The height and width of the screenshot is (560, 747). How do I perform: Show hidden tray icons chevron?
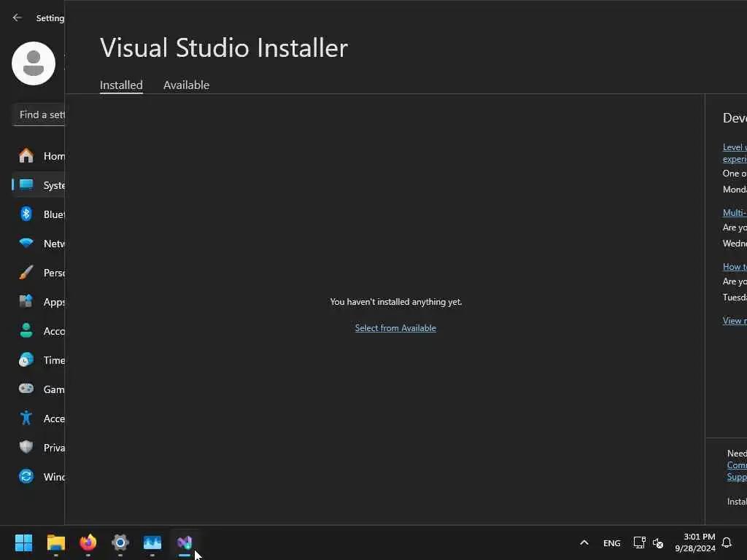click(x=584, y=542)
